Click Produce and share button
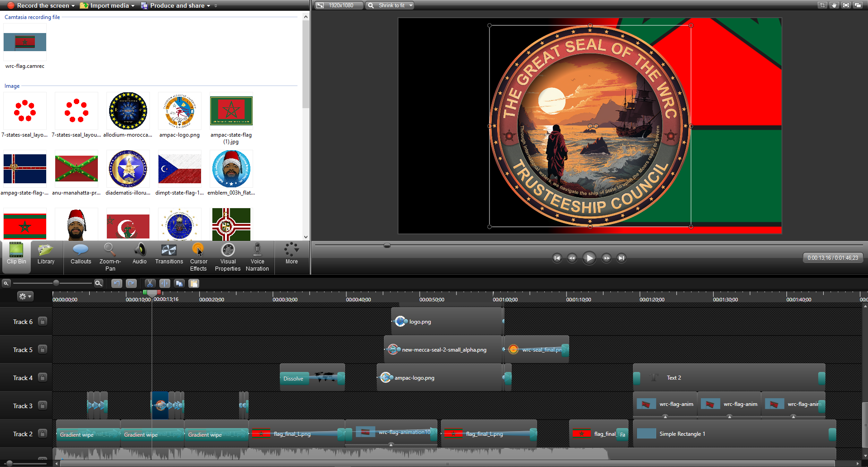Screen dimensions: 868x467 coord(172,5)
